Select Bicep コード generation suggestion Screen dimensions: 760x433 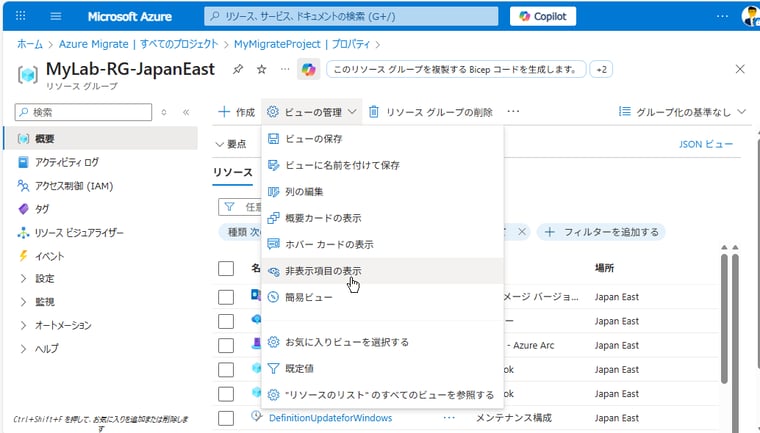(456, 69)
